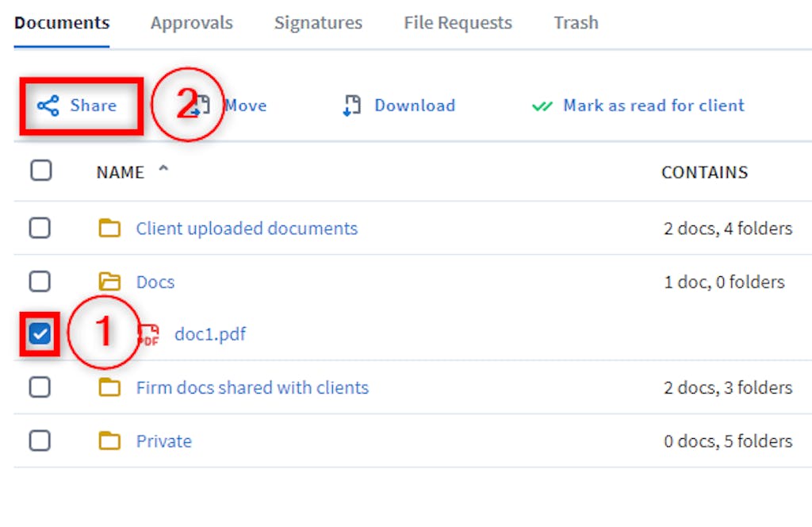Open the Private folder
Screen dimensions: 812x527
tap(163, 441)
